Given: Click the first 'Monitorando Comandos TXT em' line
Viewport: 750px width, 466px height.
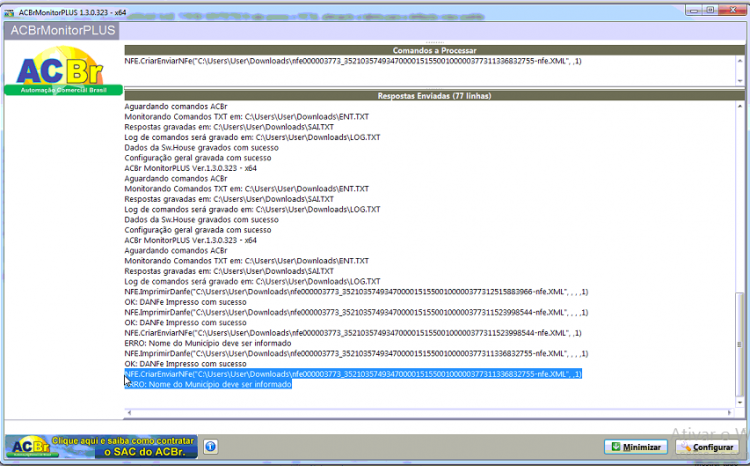Looking at the screenshot, I should click(246, 117).
